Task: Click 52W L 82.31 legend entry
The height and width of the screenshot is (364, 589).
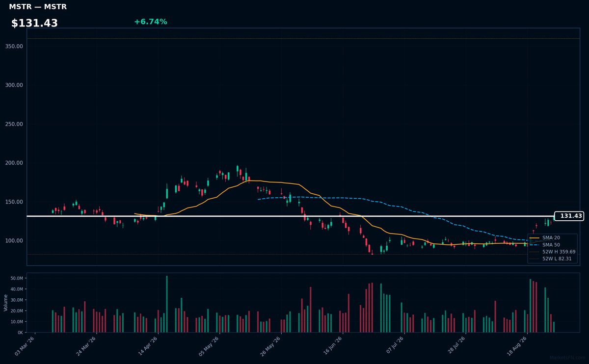Action: point(551,258)
